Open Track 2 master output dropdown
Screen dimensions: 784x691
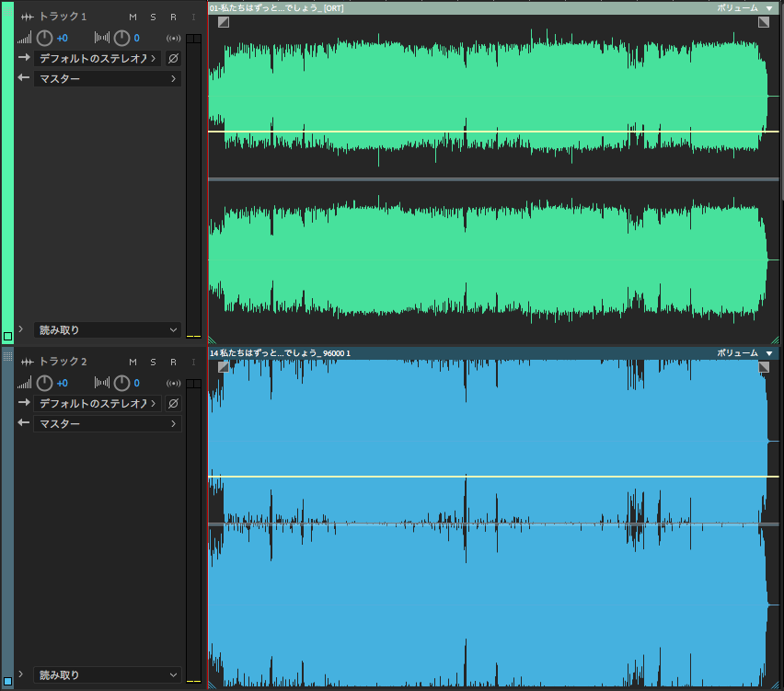pyautogui.click(x=108, y=423)
